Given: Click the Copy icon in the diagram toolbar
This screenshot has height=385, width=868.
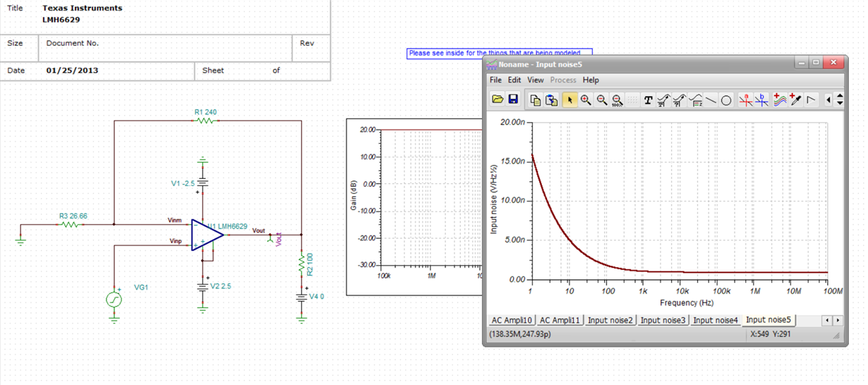Looking at the screenshot, I should pos(536,100).
